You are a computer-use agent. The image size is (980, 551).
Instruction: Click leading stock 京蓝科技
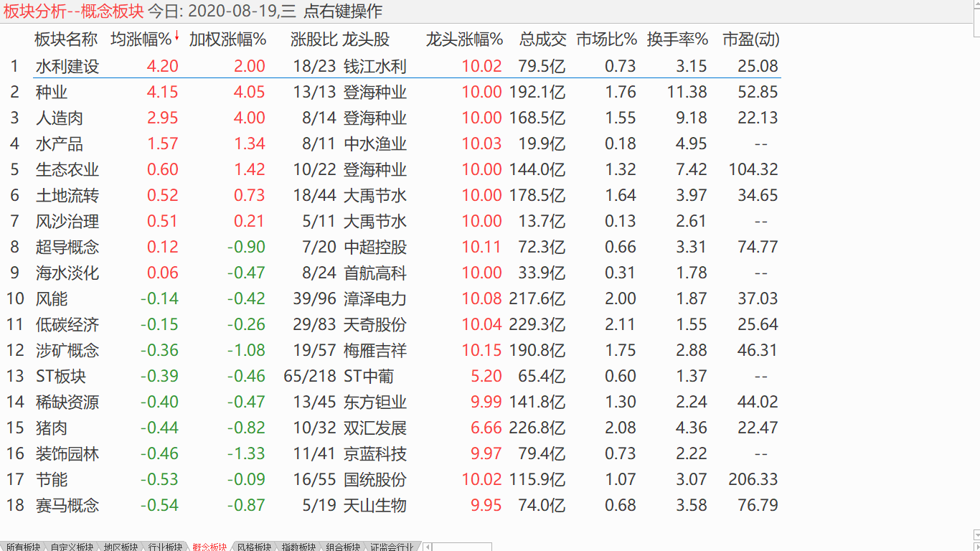click(375, 454)
